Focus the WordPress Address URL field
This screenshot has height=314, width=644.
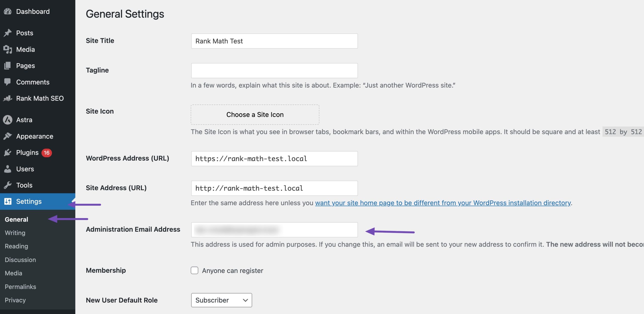274,159
